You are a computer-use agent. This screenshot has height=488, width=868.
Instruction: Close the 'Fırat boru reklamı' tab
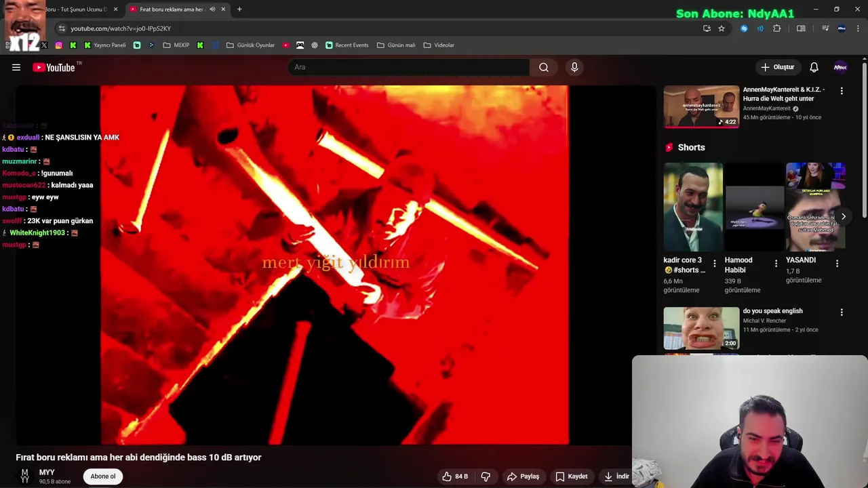(223, 9)
